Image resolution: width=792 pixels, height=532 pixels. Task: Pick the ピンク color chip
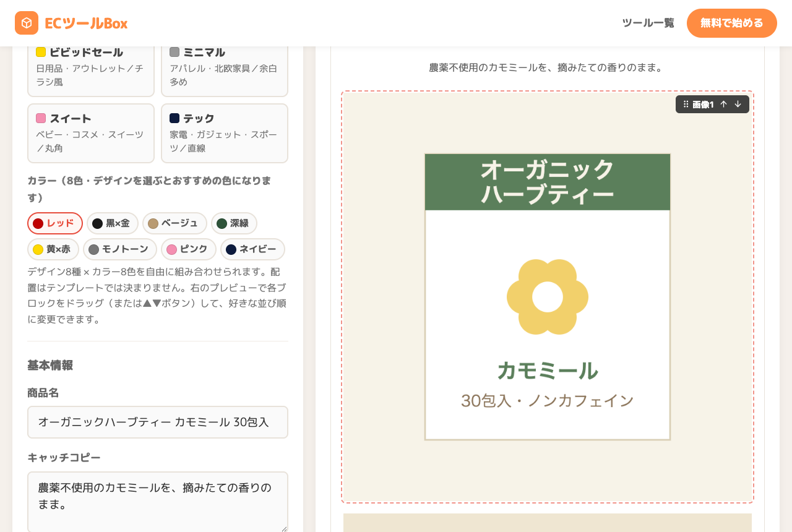pos(189,249)
